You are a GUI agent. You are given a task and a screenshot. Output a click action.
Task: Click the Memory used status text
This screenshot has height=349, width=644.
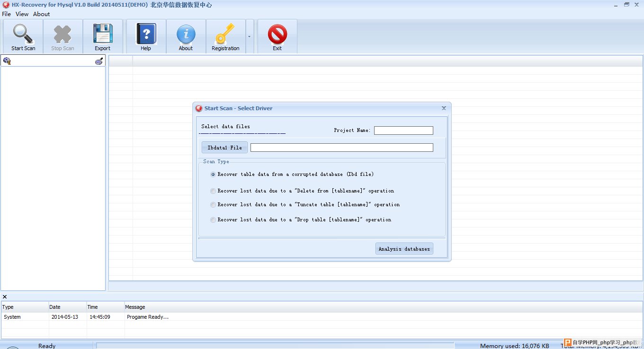515,346
